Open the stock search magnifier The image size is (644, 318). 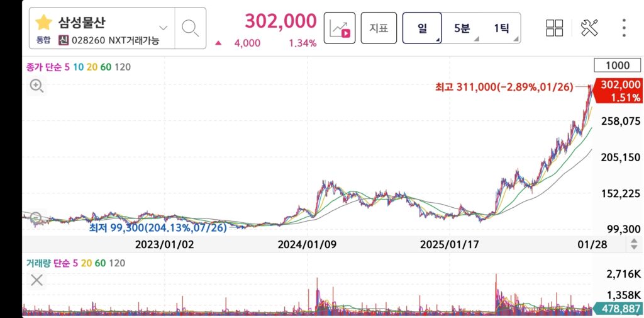click(x=190, y=28)
